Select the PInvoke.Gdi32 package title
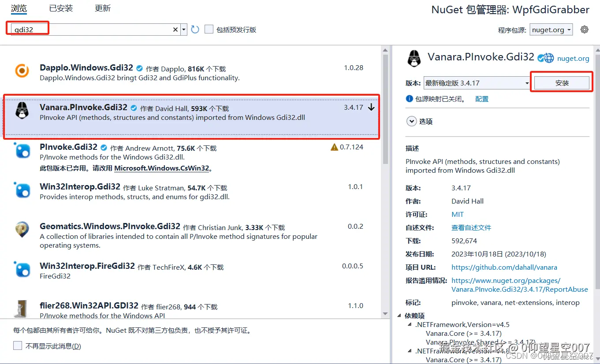Image resolution: width=600 pixels, height=364 pixels. (x=68, y=147)
